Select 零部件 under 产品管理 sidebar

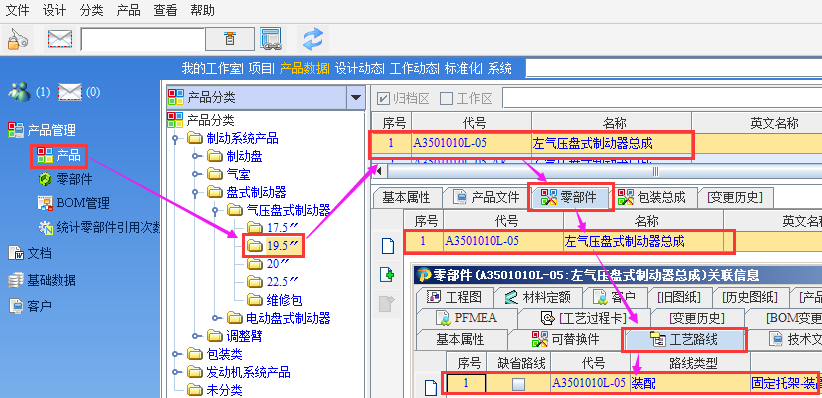[66, 179]
